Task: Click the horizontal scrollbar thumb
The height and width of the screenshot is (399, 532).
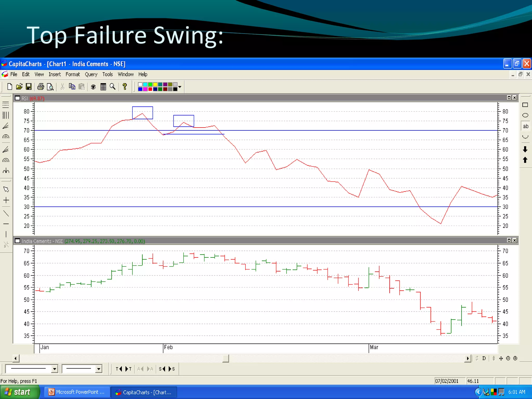Action: (226, 358)
